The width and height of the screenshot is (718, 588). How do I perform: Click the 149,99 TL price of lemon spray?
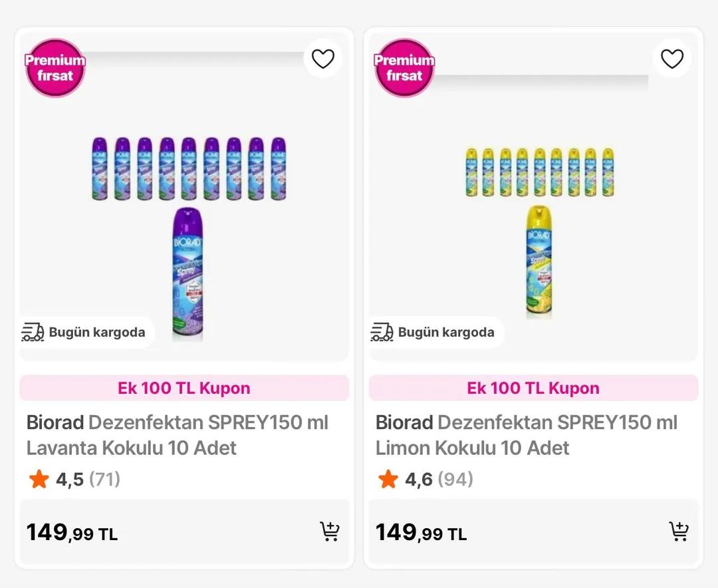[x=421, y=533]
